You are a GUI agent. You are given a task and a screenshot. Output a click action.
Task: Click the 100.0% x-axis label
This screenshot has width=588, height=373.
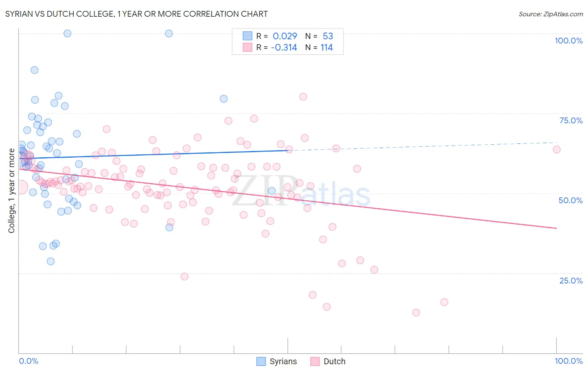point(568,361)
